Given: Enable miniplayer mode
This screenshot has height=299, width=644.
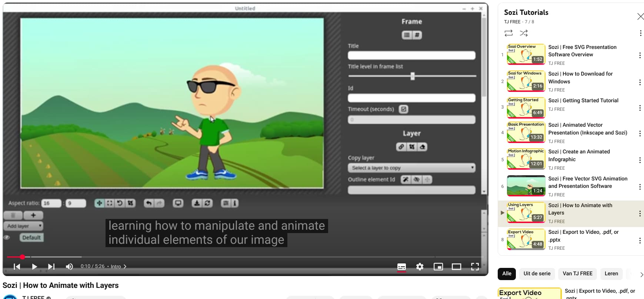Looking at the screenshot, I should tap(438, 267).
